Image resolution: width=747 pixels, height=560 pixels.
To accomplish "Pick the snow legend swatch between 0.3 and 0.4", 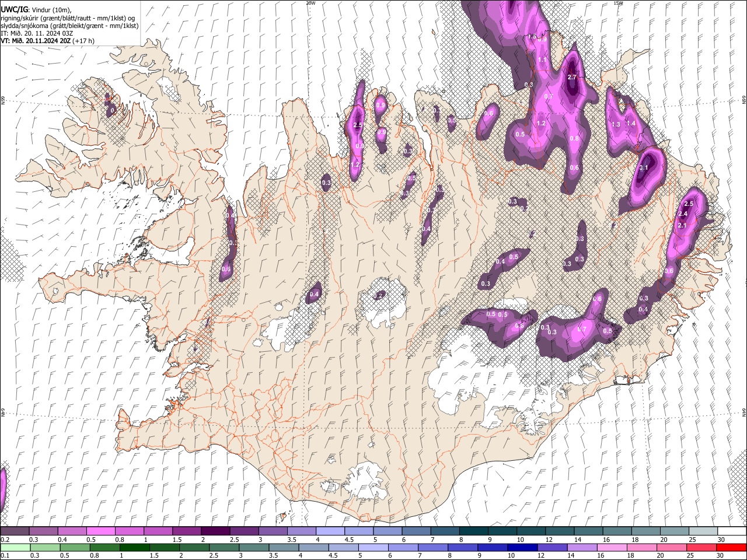I will tap(43, 531).
